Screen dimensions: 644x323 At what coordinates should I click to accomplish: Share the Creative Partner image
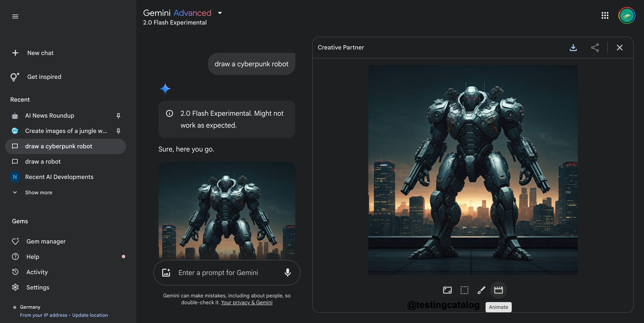coord(595,48)
